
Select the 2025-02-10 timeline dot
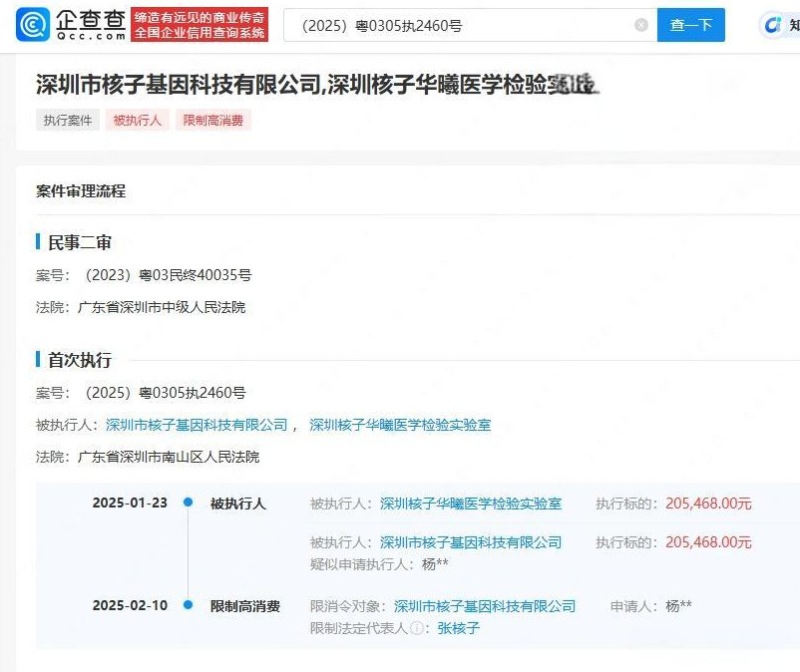[189, 604]
